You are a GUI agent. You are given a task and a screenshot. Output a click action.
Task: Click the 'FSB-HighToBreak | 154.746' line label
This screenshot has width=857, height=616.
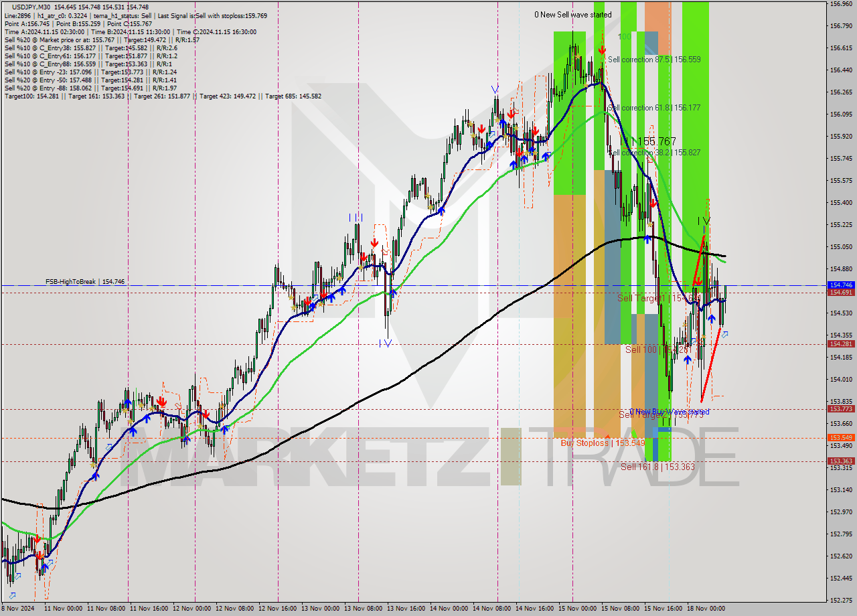pyautogui.click(x=86, y=282)
